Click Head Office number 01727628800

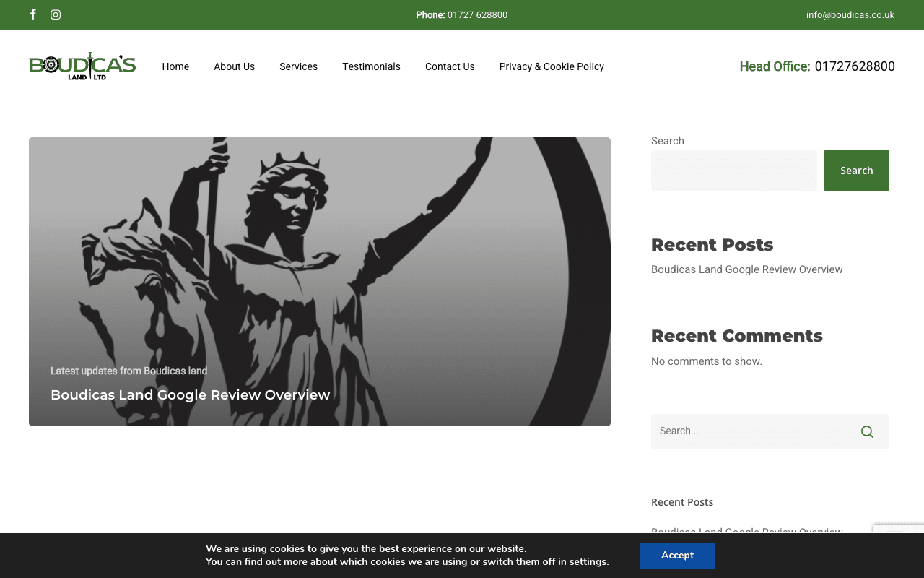click(855, 66)
